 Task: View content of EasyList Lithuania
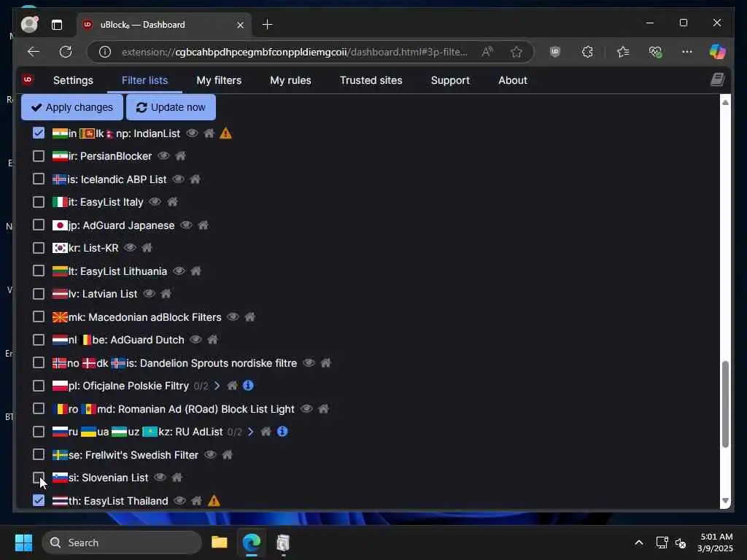(x=179, y=271)
